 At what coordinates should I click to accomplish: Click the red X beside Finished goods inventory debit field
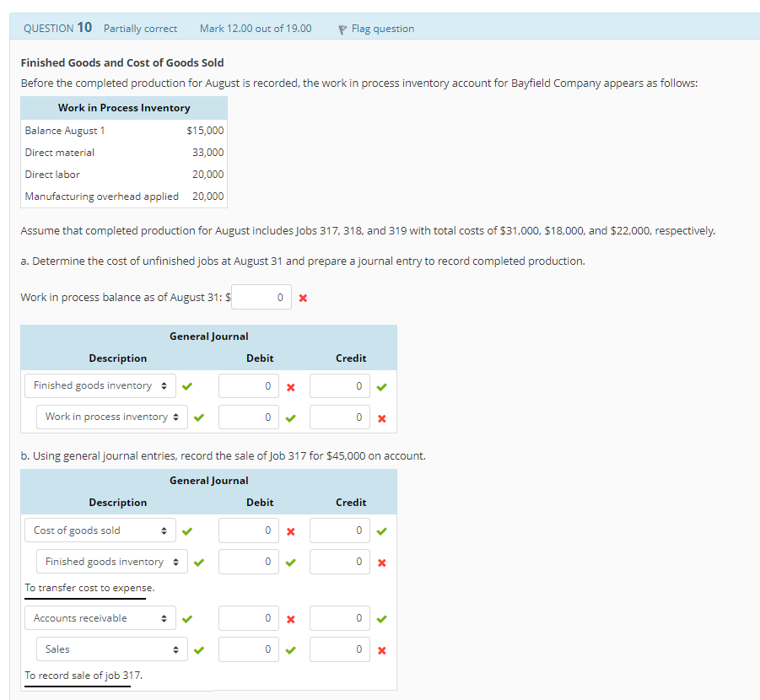290,385
